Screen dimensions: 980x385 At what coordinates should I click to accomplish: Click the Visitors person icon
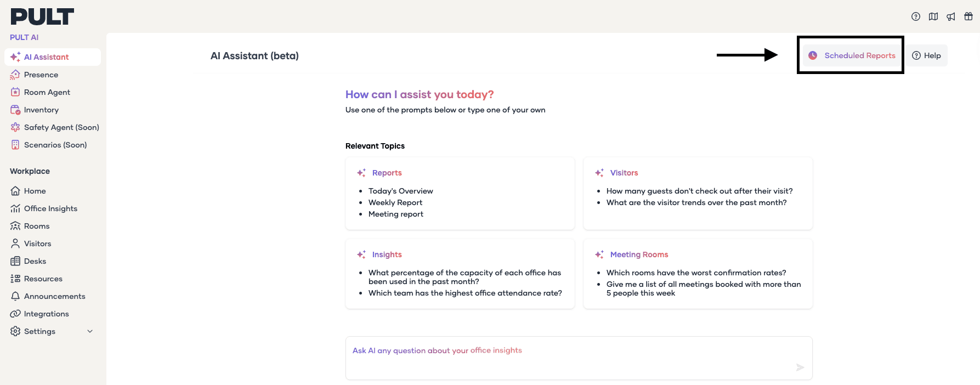15,244
